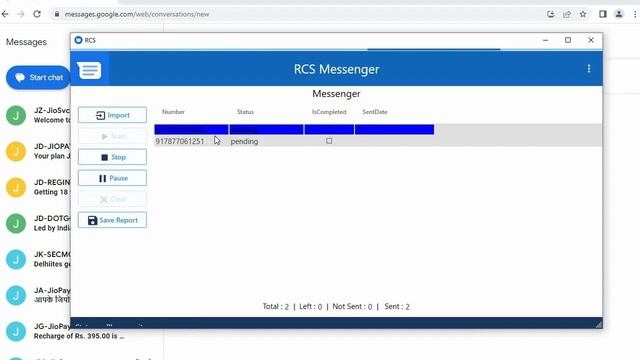Click share page icon in address bar

567,14
